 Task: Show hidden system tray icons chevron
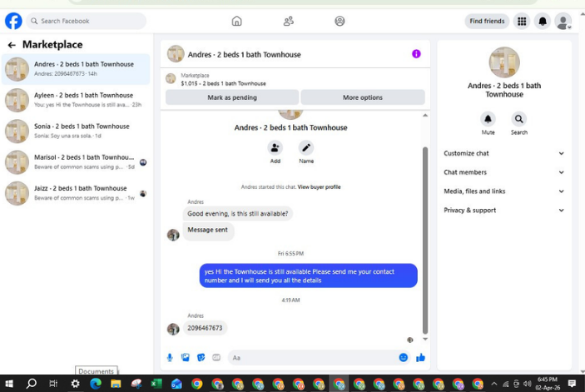pos(494,384)
